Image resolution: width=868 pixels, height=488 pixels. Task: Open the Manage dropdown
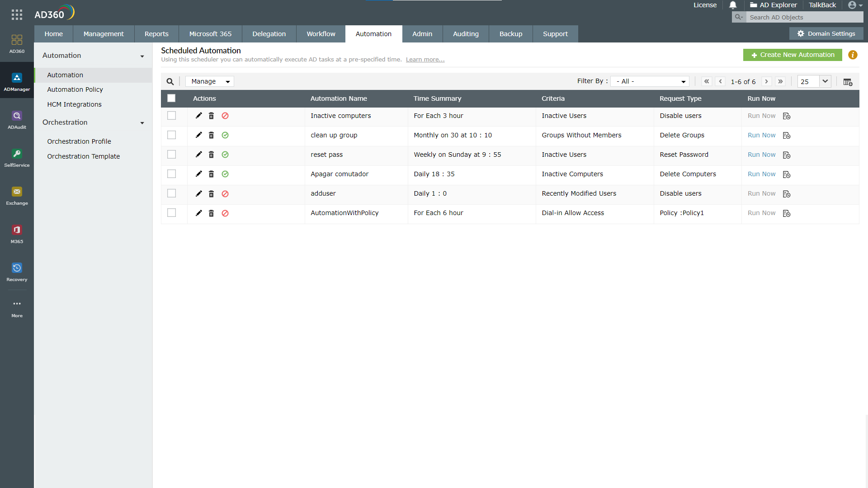[x=210, y=81]
